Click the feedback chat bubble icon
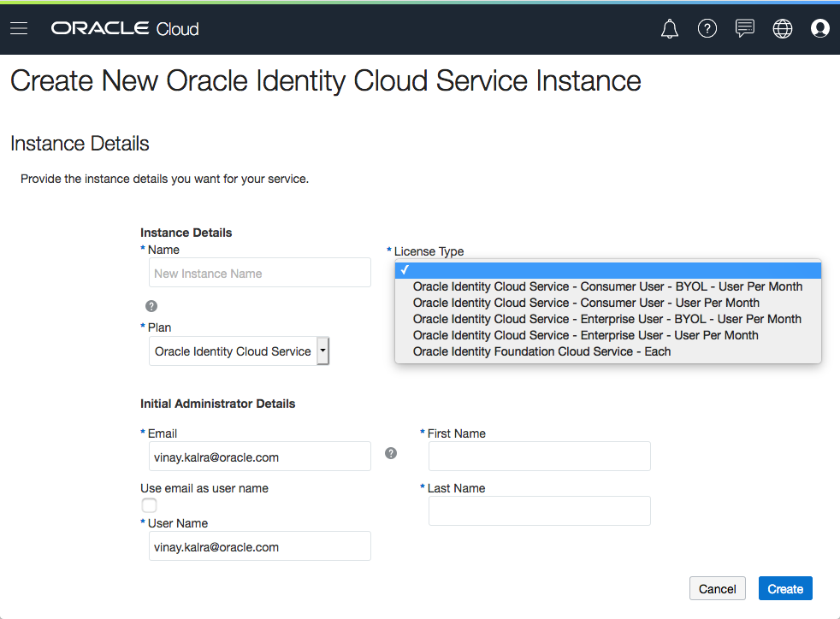This screenshot has width=840, height=619. click(x=745, y=29)
